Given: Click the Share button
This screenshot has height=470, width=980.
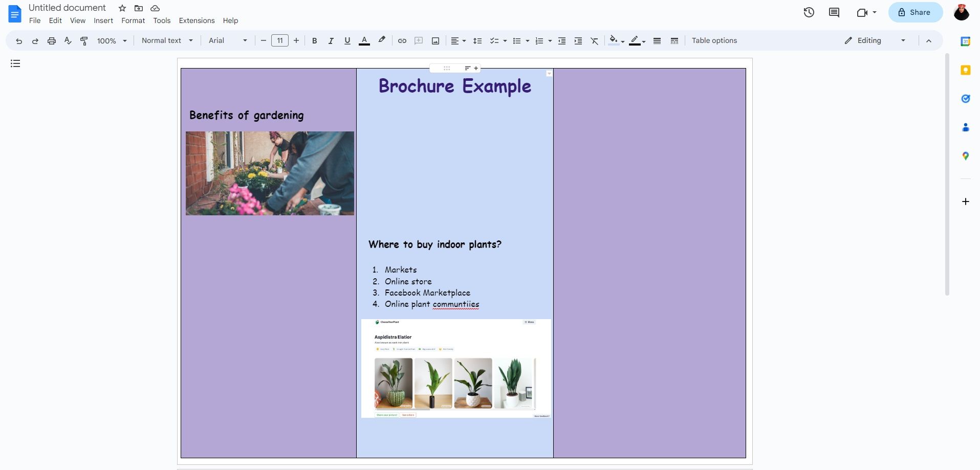Looking at the screenshot, I should [x=915, y=12].
